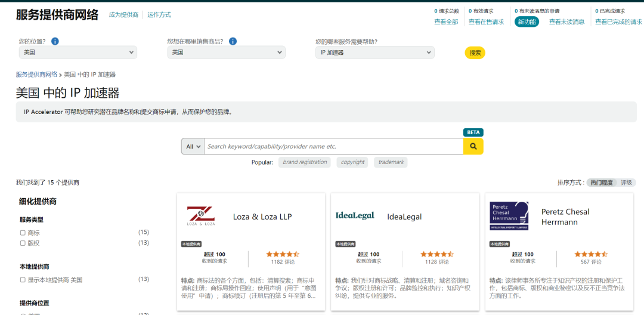Open the IP 加速器 services dropdown
Screen dimensions: 644x315
coord(375,52)
